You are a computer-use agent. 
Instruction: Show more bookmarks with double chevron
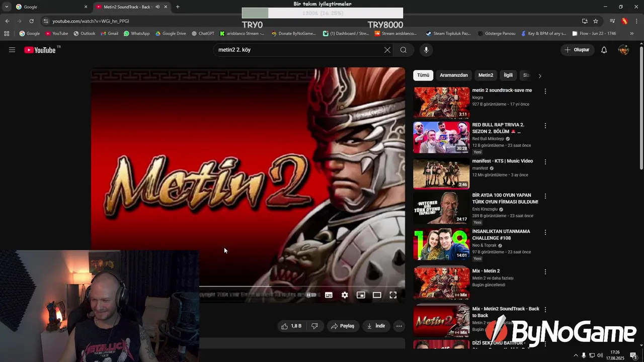pyautogui.click(x=632, y=34)
